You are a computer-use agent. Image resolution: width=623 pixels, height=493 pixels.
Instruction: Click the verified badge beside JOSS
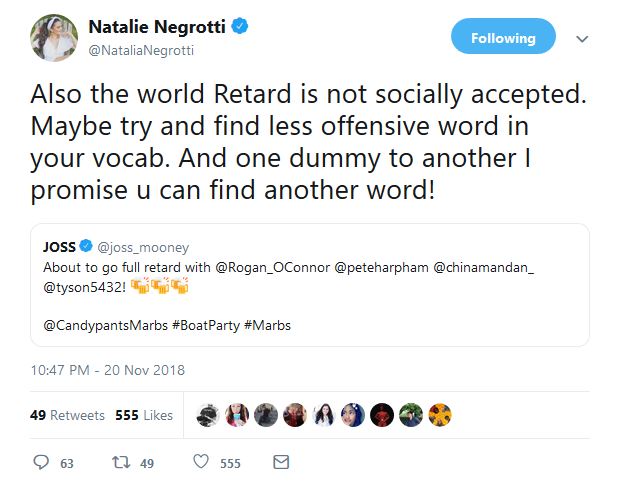click(x=86, y=247)
